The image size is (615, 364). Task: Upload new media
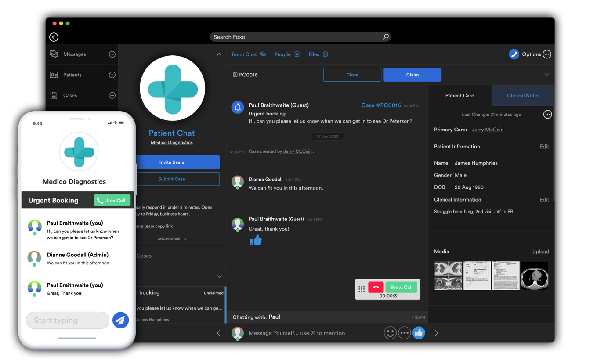pos(541,252)
